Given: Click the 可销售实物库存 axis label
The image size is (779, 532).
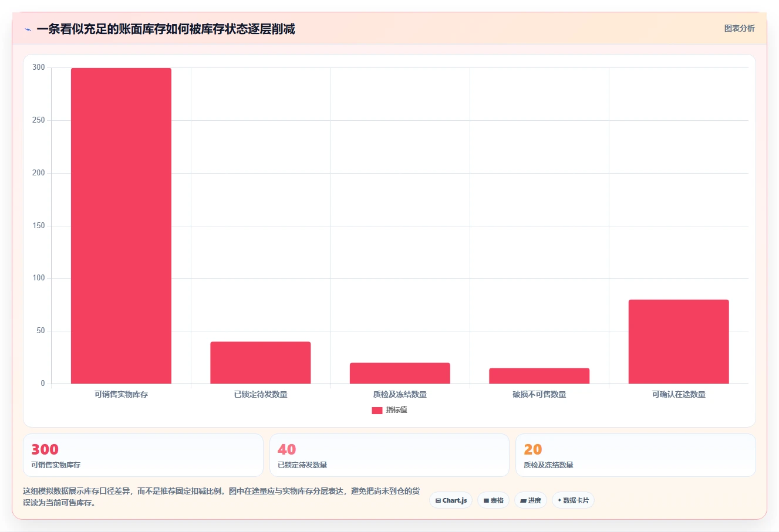Looking at the screenshot, I should (x=121, y=395).
